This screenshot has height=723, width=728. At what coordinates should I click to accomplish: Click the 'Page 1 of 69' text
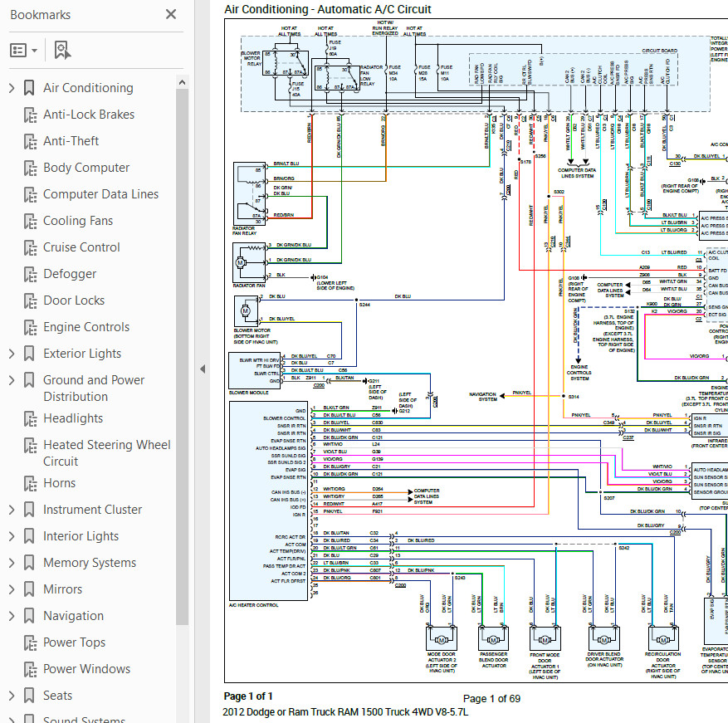[x=491, y=699]
